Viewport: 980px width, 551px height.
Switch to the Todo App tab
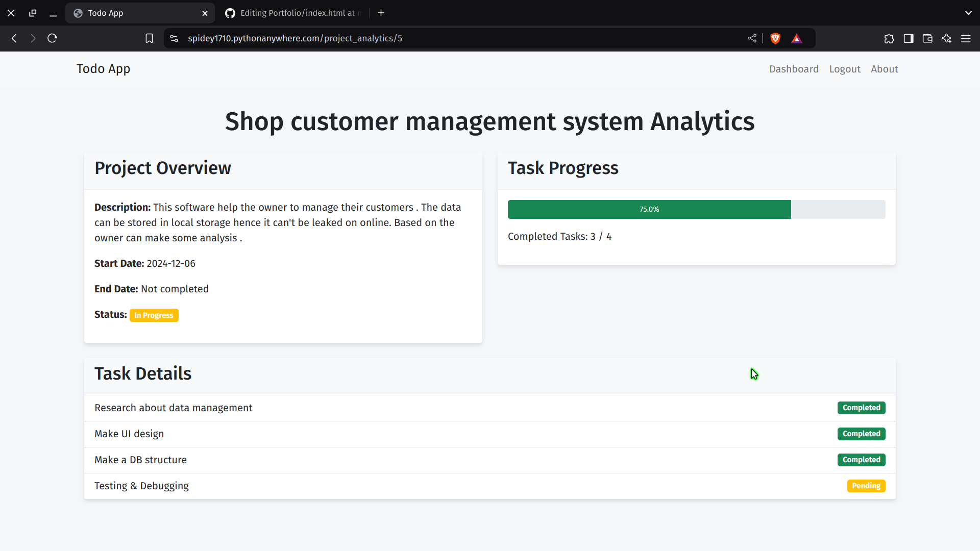(140, 13)
